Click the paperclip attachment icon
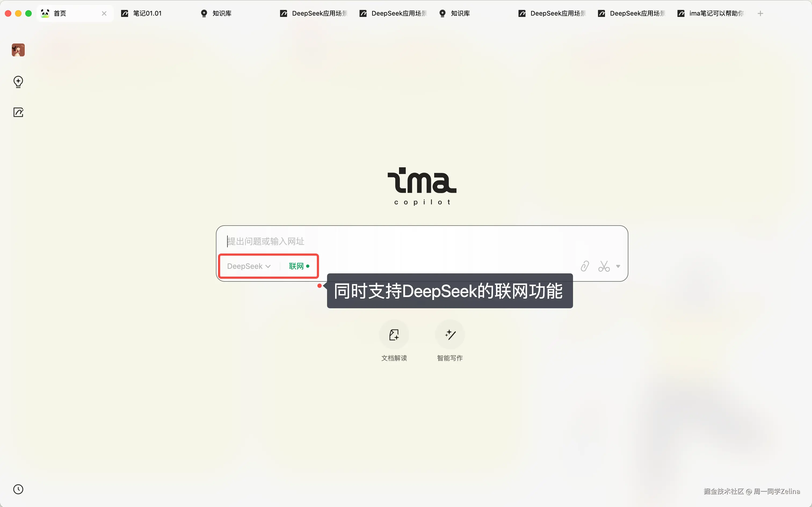 [x=585, y=266]
